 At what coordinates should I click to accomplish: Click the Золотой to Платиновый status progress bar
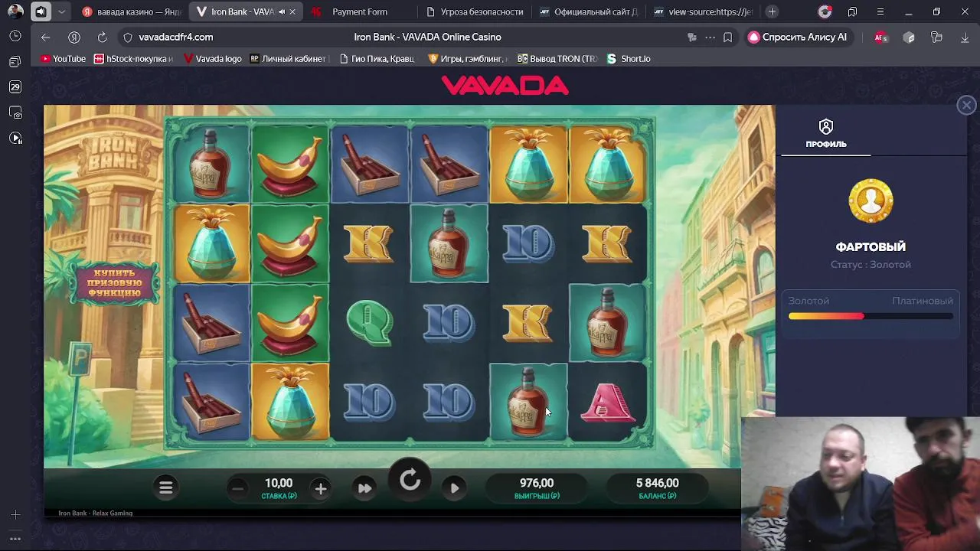[871, 316]
